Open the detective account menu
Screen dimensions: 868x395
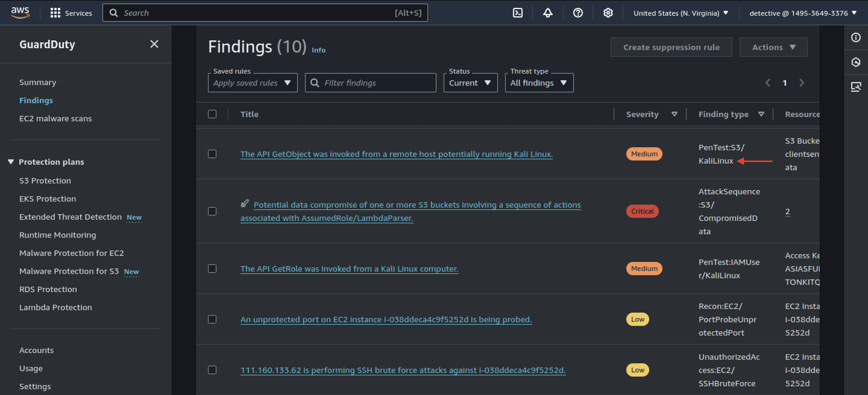click(803, 13)
